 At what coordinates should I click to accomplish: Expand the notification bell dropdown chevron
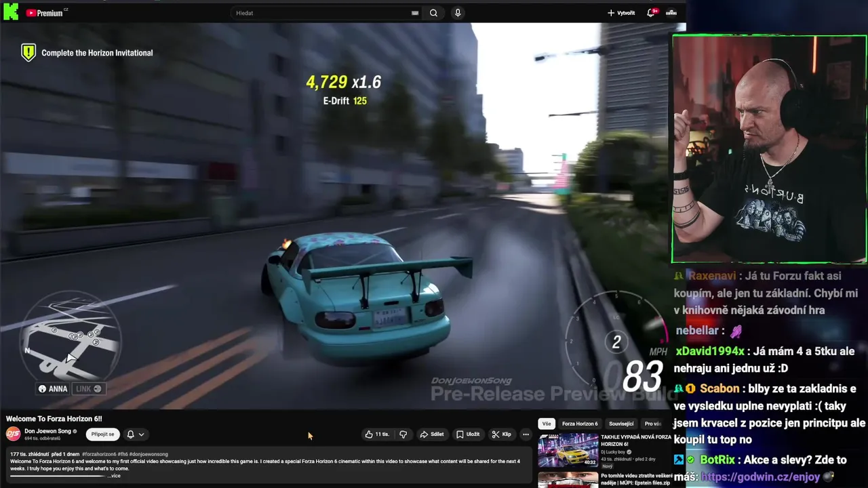[141, 434]
